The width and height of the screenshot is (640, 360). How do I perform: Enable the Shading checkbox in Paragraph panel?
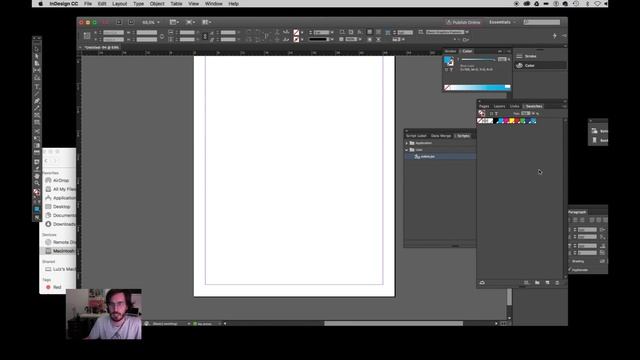[x=570, y=261]
